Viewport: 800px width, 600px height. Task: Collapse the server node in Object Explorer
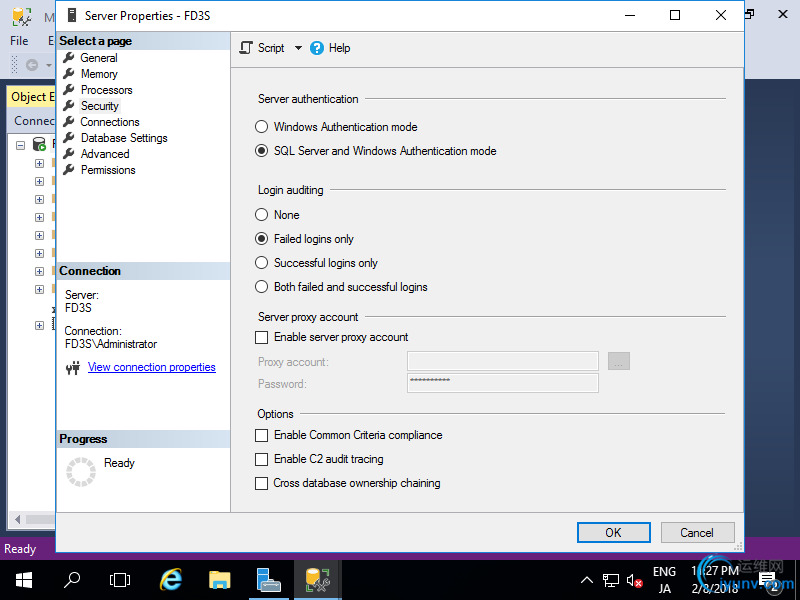click(x=20, y=145)
